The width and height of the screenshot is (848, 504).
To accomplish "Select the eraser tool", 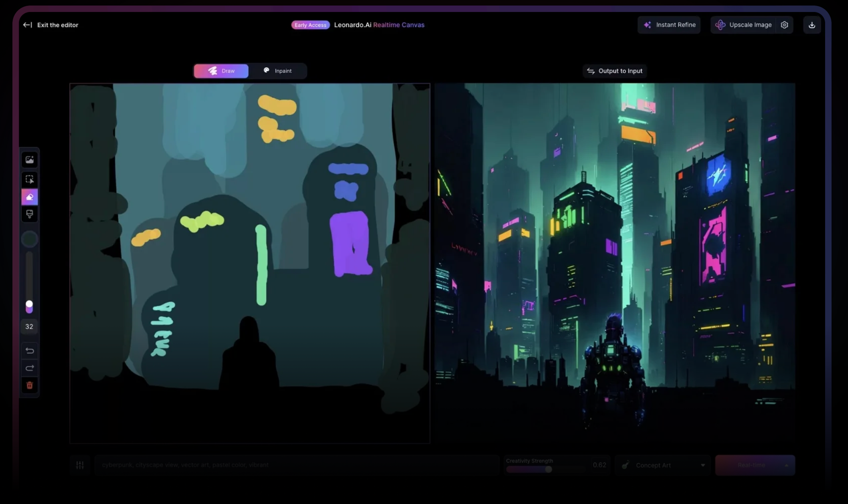I will point(29,197).
